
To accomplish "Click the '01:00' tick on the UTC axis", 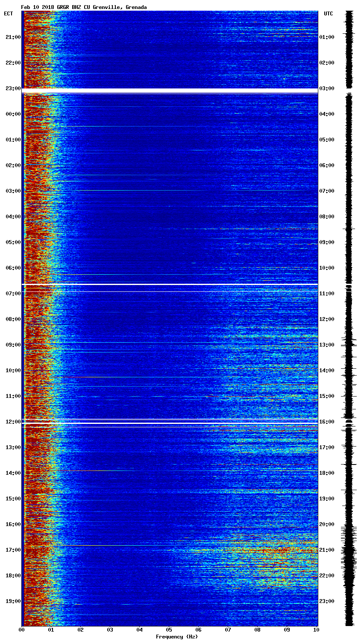I will [x=327, y=37].
